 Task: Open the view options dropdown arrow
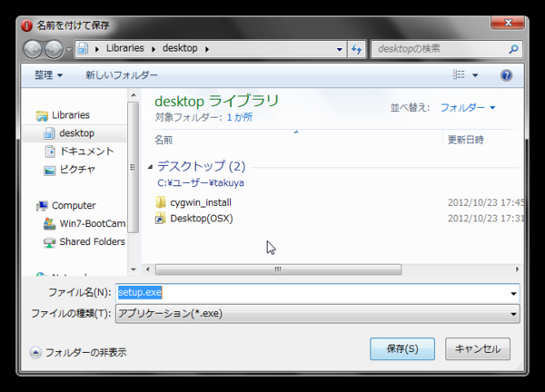tap(475, 75)
